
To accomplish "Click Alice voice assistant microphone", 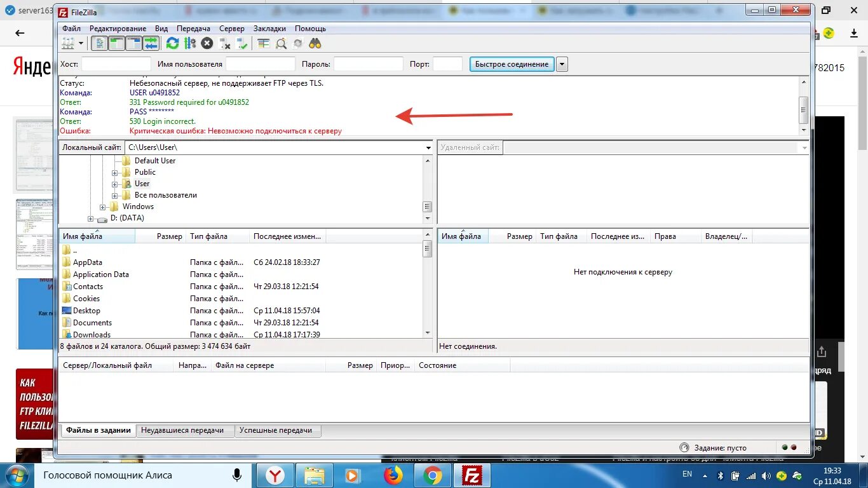I will tap(237, 475).
